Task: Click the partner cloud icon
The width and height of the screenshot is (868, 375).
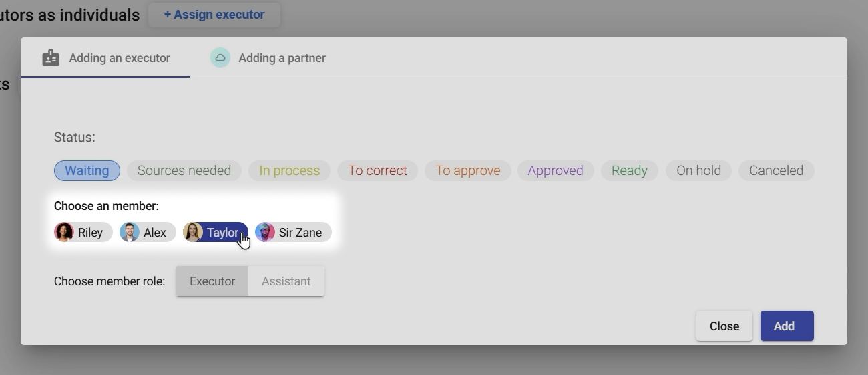Action: (220, 58)
